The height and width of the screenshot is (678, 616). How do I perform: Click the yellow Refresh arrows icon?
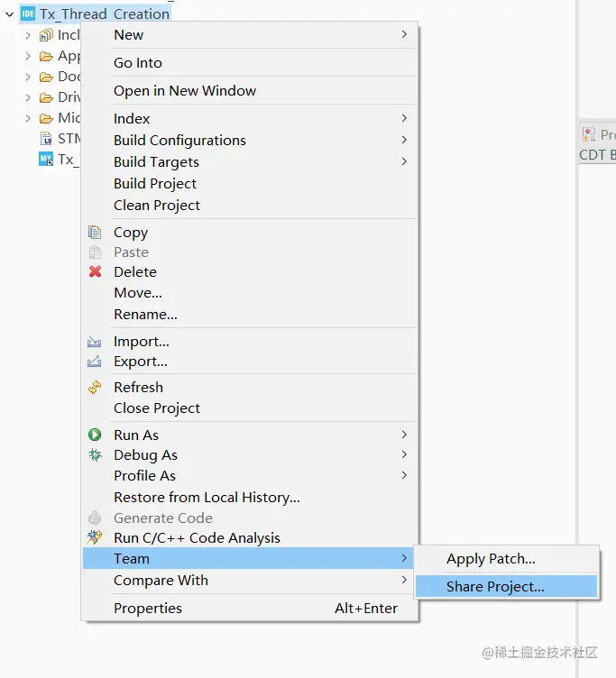95,387
